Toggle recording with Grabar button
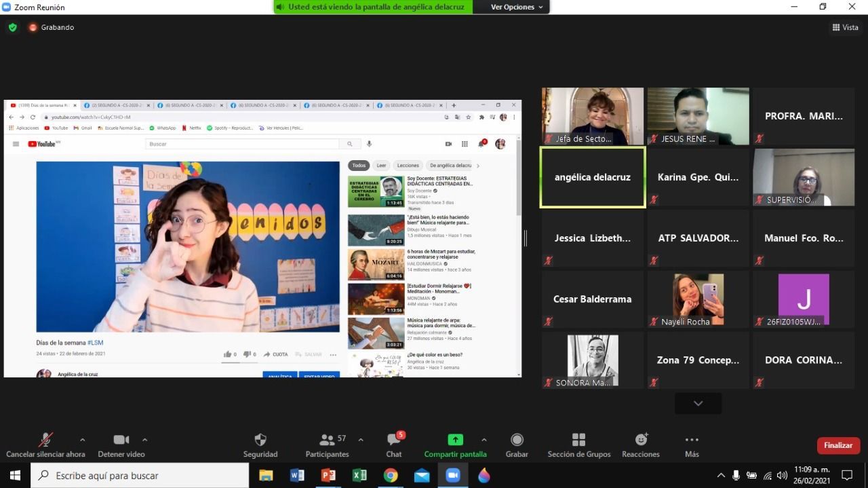Image resolution: width=868 pixels, height=488 pixels. [x=517, y=440]
